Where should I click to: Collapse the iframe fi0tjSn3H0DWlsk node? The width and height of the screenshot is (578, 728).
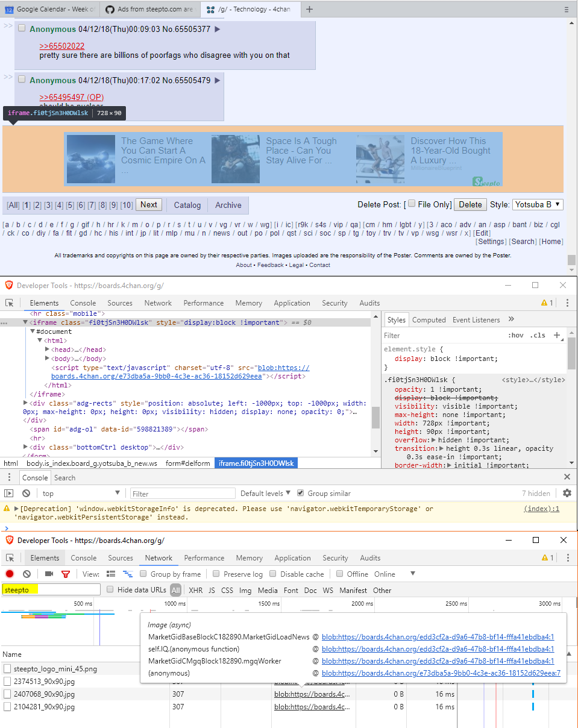coord(25,323)
